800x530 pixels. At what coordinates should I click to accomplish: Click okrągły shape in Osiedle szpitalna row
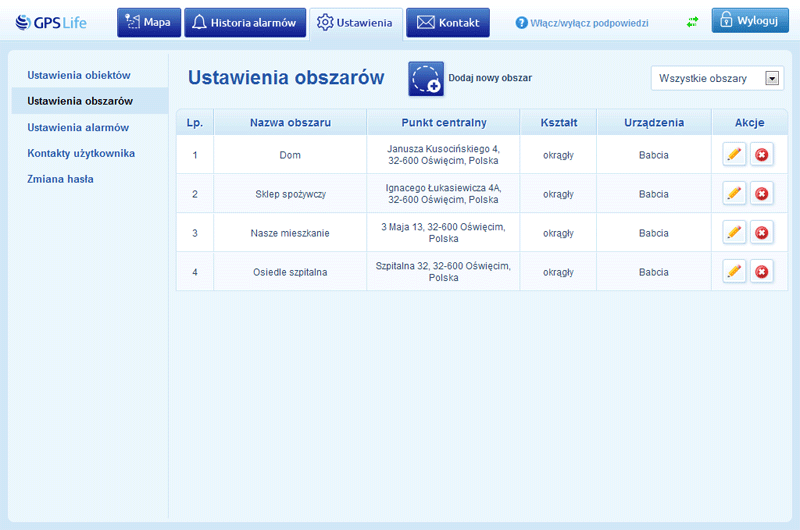tap(558, 272)
